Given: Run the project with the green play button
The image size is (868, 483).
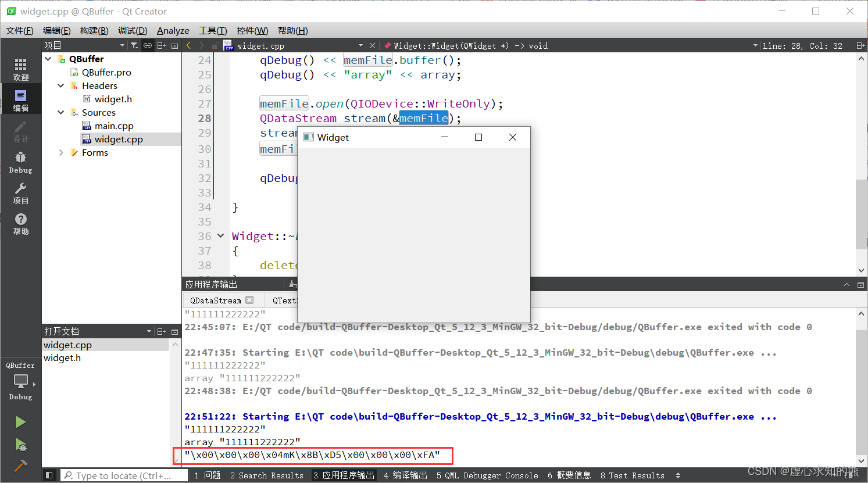Looking at the screenshot, I should (20, 422).
